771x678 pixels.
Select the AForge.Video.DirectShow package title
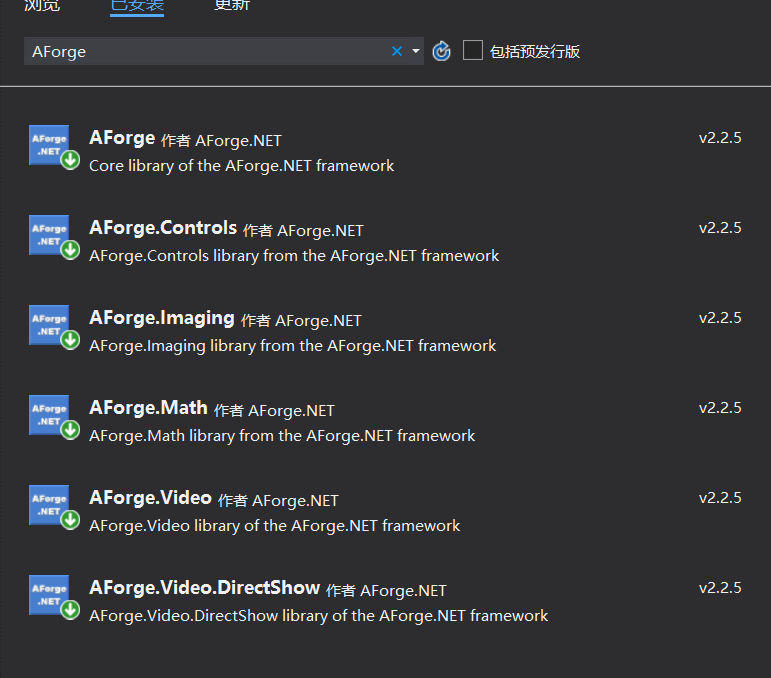(x=205, y=588)
